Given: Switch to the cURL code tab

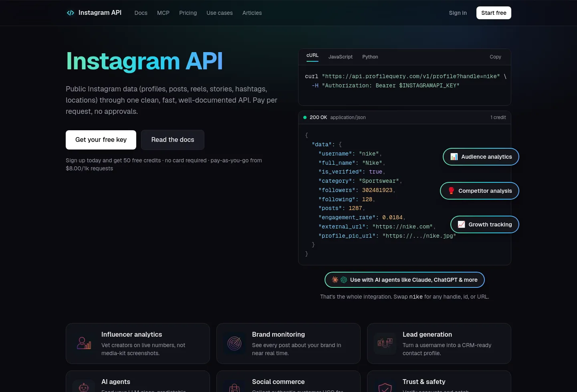Looking at the screenshot, I should 313,56.
